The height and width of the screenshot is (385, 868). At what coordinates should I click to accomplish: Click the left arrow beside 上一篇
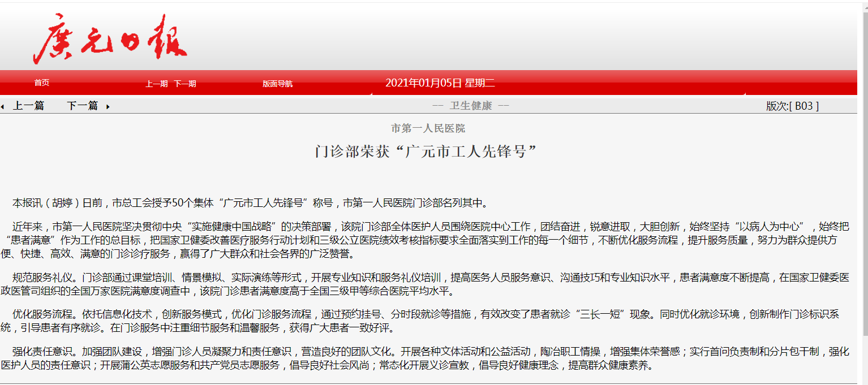3,106
